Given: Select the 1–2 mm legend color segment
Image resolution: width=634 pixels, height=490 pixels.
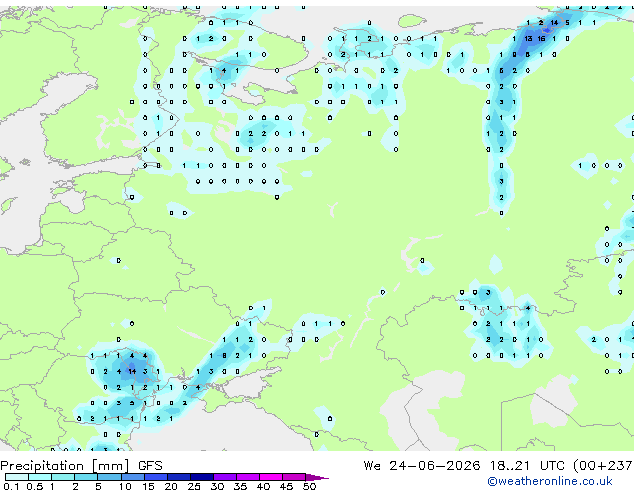Looking at the screenshot, I should coord(63,477).
